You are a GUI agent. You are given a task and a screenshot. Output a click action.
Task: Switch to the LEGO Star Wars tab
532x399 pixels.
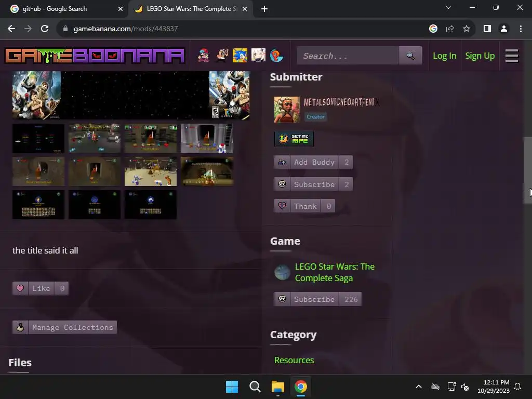(190, 9)
